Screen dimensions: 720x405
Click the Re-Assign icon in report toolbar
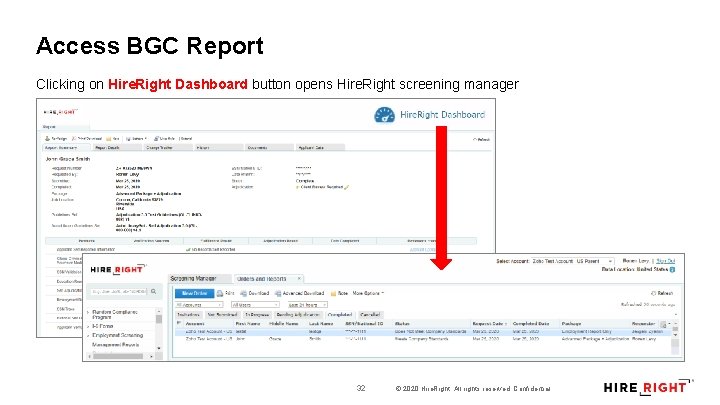click(47, 138)
